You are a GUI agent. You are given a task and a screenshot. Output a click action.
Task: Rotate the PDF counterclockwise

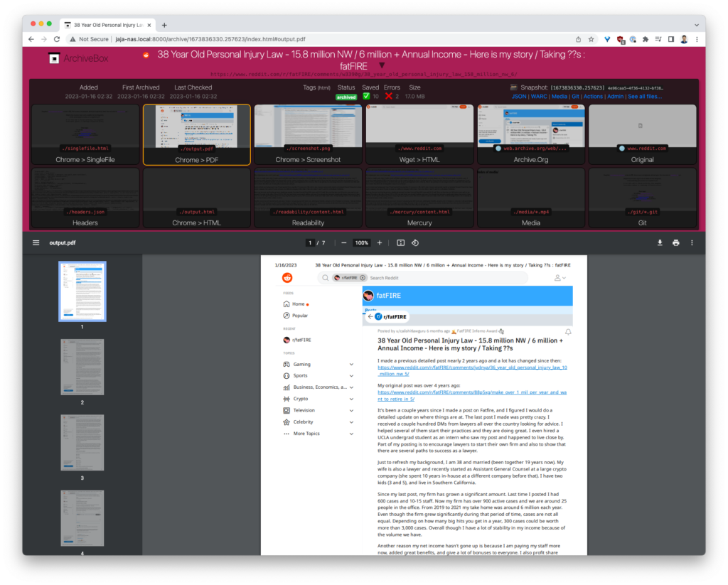(x=415, y=242)
